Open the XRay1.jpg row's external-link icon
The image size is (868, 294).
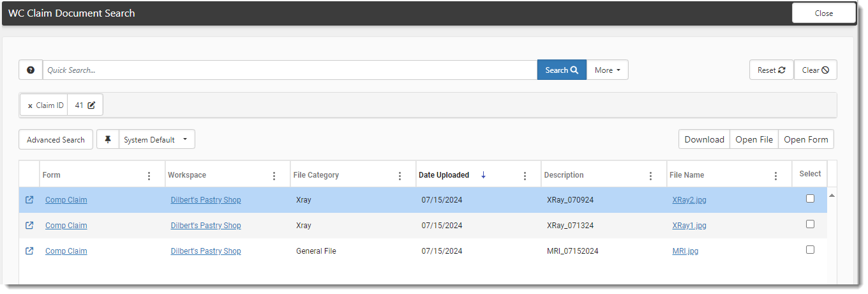29,226
